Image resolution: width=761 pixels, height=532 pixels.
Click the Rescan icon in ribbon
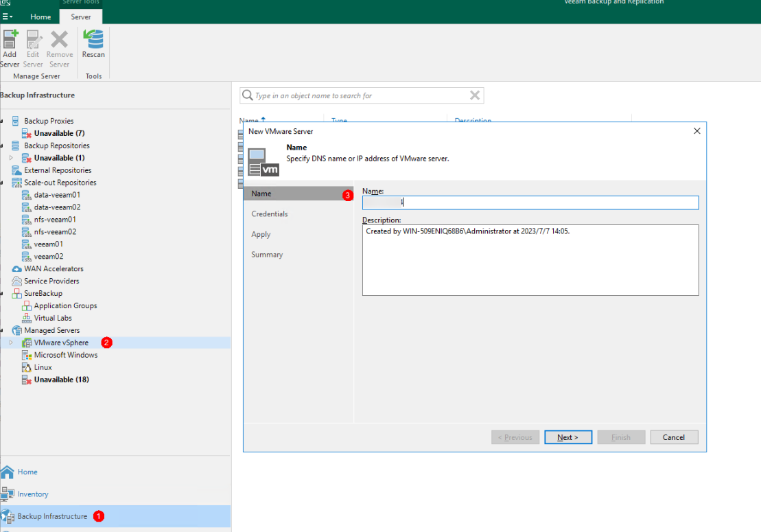pos(93,40)
